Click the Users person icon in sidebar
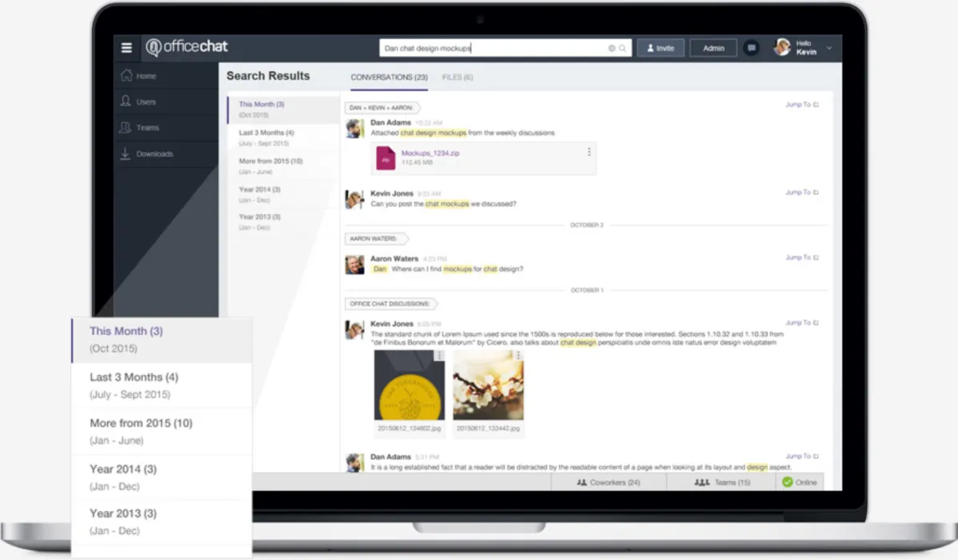This screenshot has height=560, width=958. coord(125,101)
